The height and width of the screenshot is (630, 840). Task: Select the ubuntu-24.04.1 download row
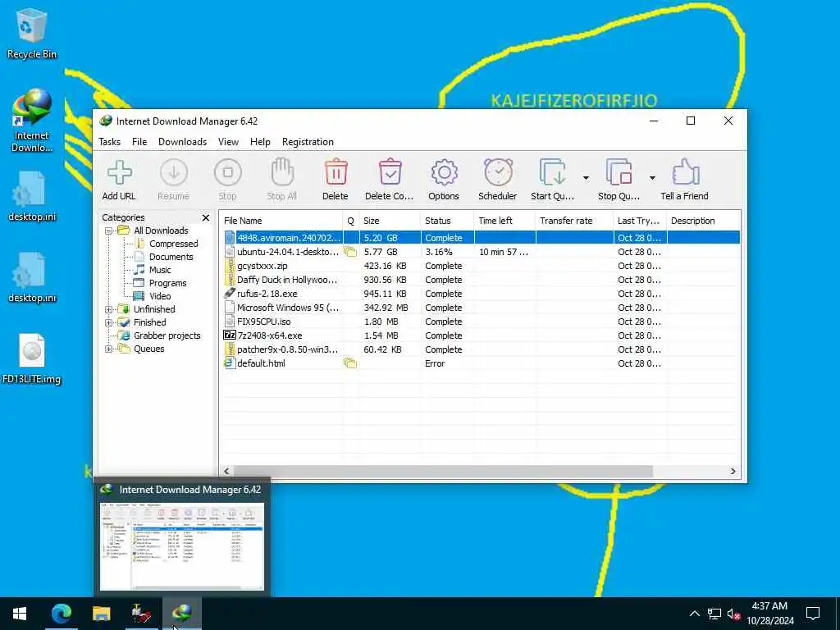pyautogui.click(x=481, y=252)
